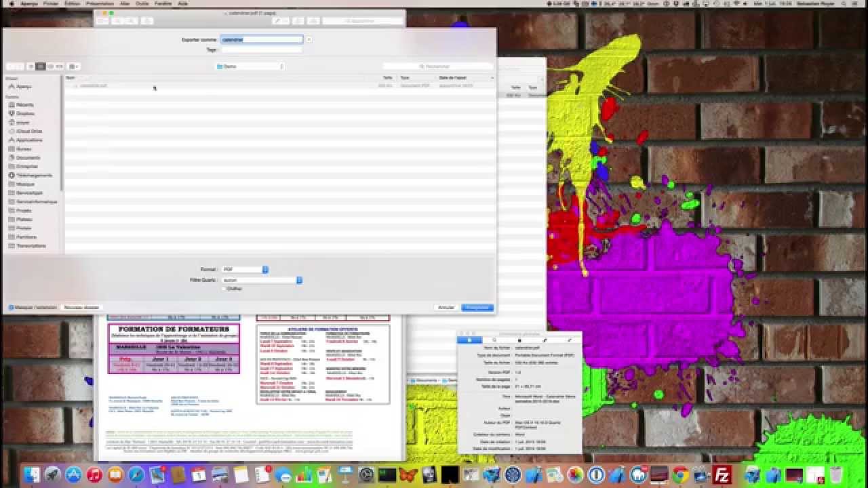Switch the file browser to list view
This screenshot has height=488, width=868.
point(41,66)
